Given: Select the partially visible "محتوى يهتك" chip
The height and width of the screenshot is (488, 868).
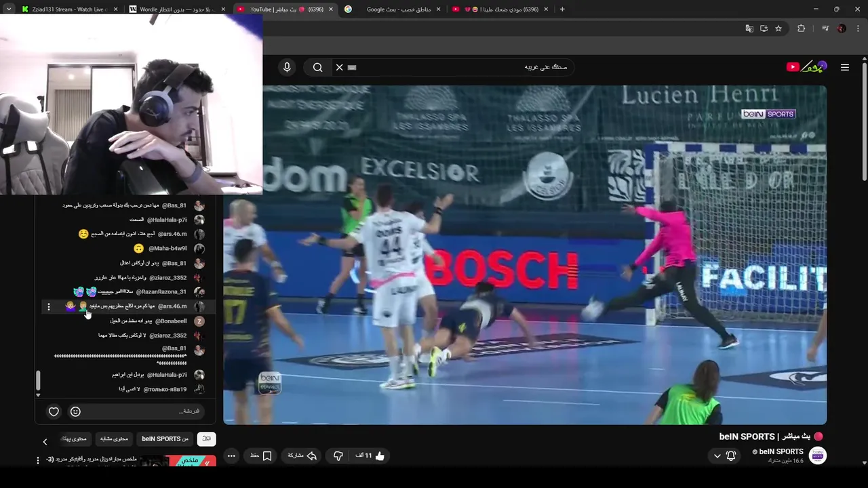Looking at the screenshot, I should (73, 439).
